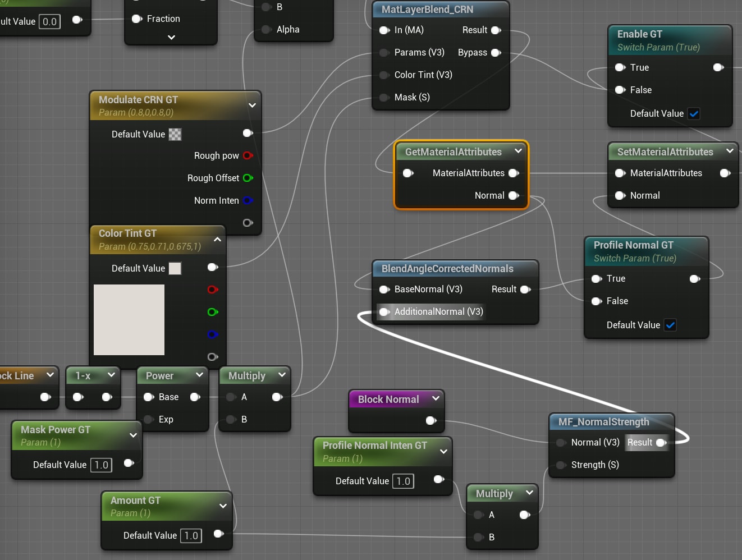The height and width of the screenshot is (560, 742).
Task: Click the Alpha input pin
Action: (x=267, y=29)
